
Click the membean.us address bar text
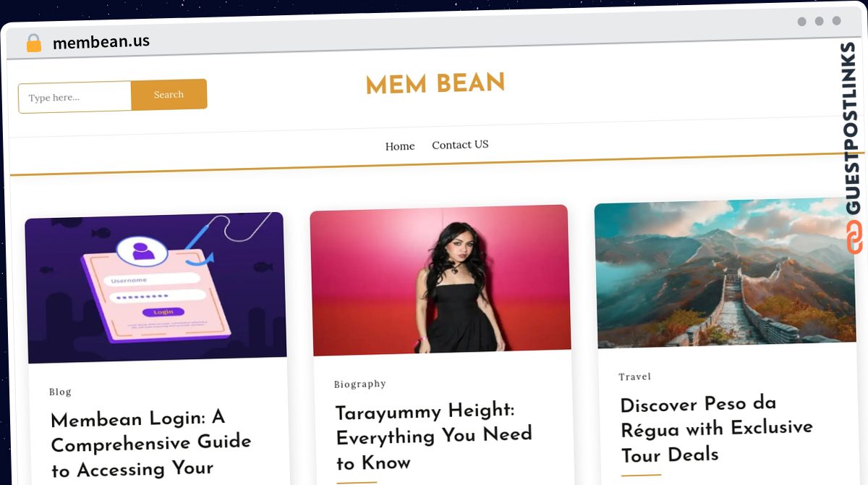tap(101, 42)
